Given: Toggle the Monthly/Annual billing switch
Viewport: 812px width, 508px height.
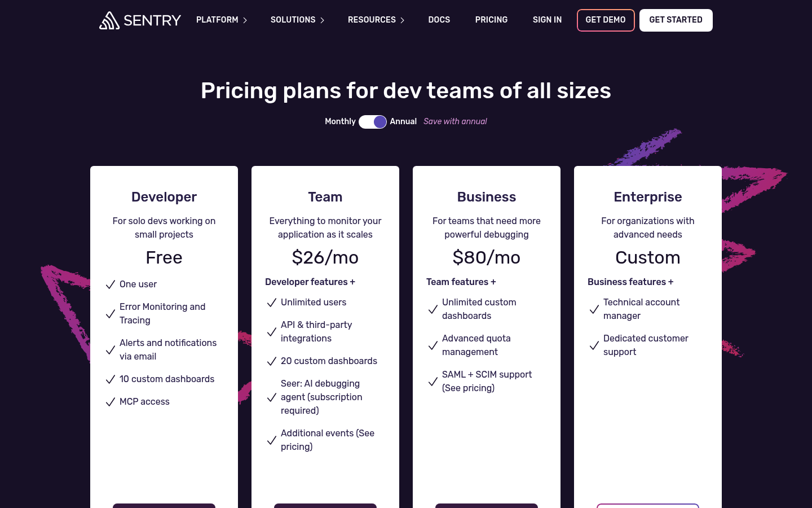Looking at the screenshot, I should [373, 122].
